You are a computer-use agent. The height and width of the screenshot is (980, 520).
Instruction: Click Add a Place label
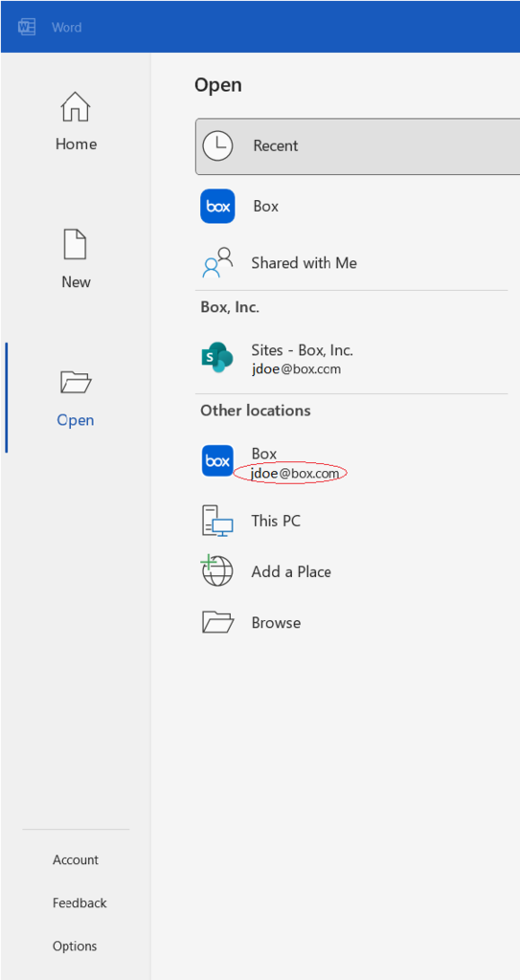(291, 572)
